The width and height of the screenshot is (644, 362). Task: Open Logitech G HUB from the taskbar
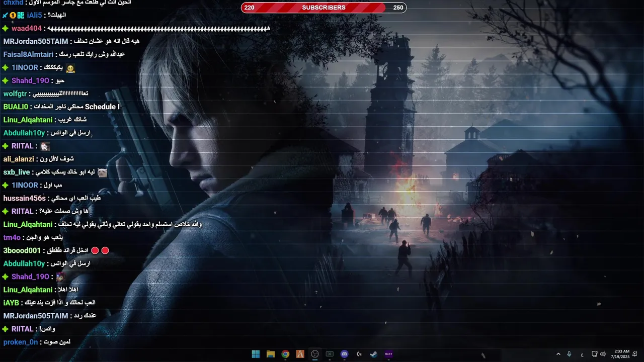pos(359,354)
